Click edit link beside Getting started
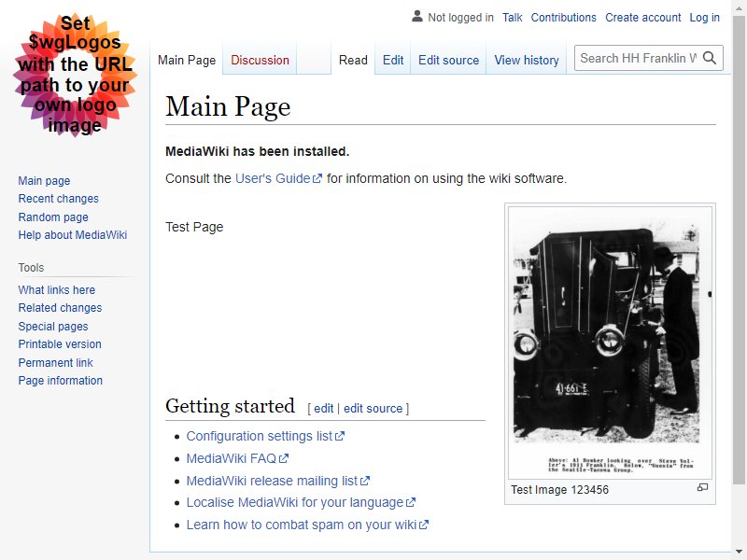Image resolution: width=747 pixels, height=560 pixels. 323,409
